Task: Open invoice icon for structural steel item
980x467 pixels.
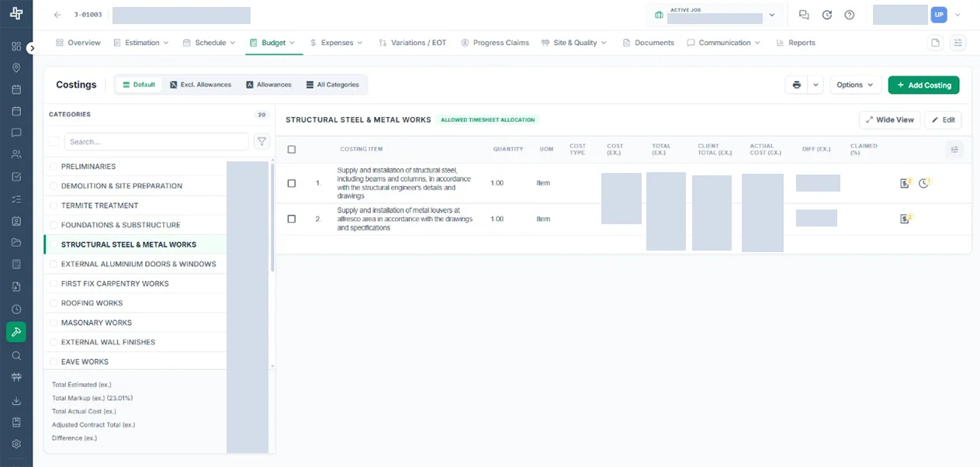Action: click(905, 183)
